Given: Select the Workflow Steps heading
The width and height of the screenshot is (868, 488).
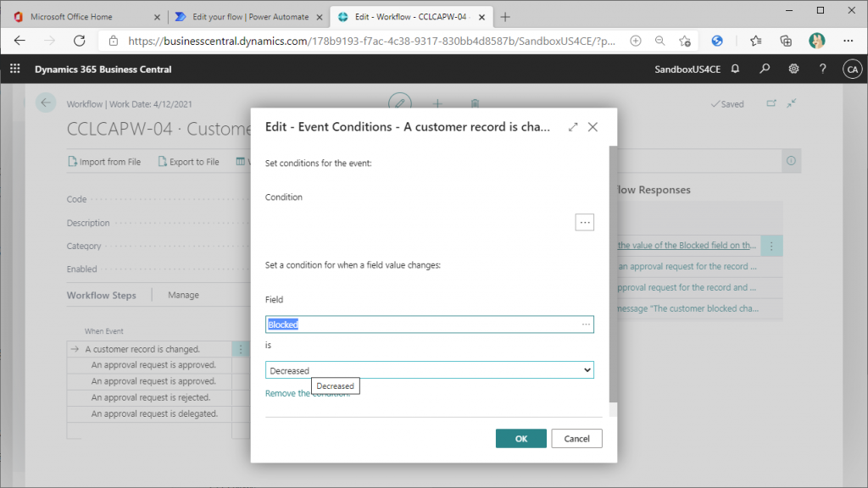Looking at the screenshot, I should 102,295.
